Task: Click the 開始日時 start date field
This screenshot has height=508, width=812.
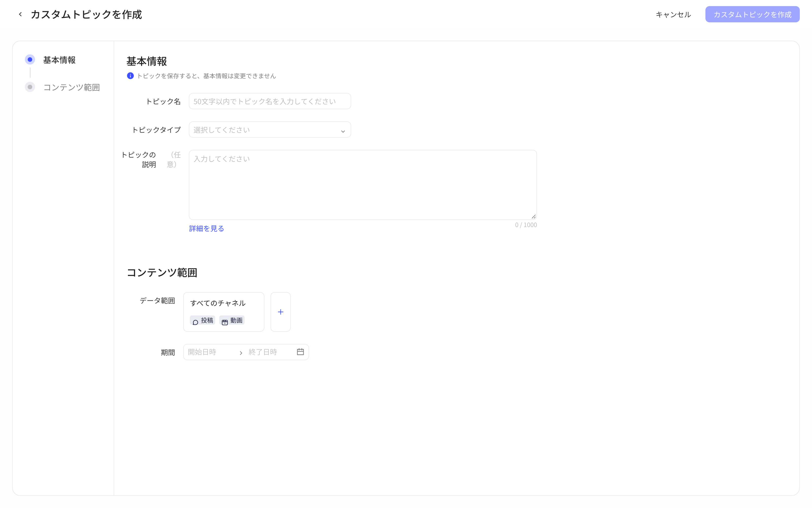Action: pos(211,352)
